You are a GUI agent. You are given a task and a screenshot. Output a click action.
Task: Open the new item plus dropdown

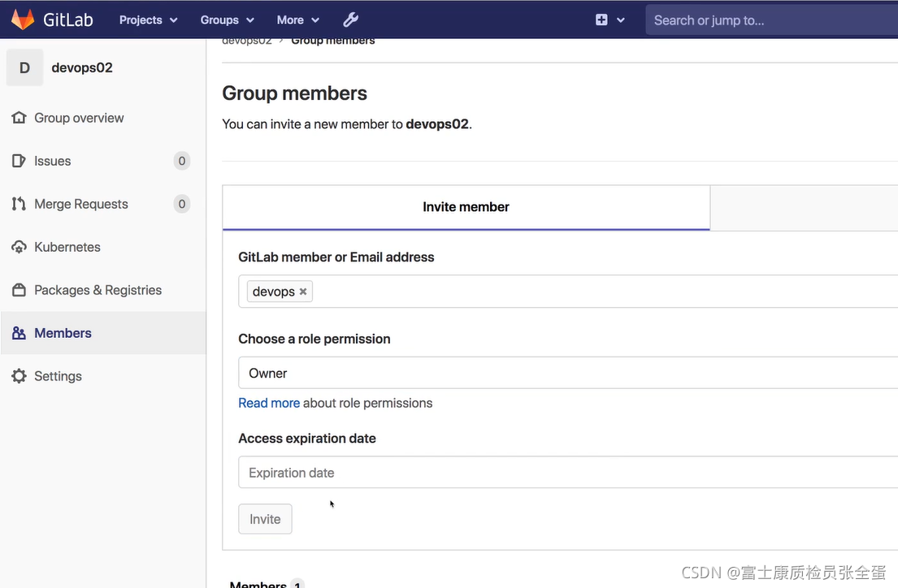(x=610, y=19)
